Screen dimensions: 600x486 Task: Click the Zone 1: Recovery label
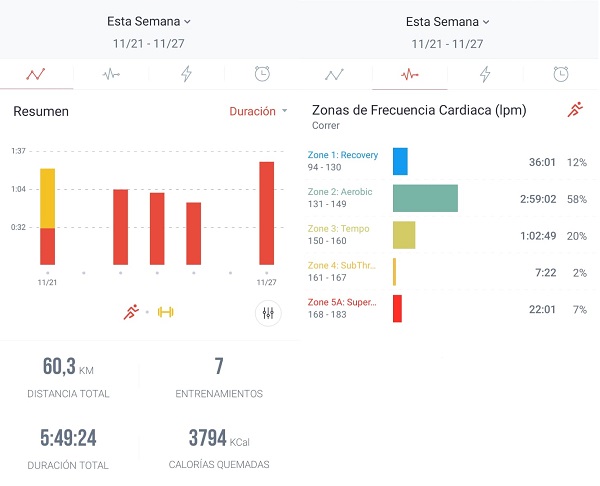pyautogui.click(x=343, y=155)
